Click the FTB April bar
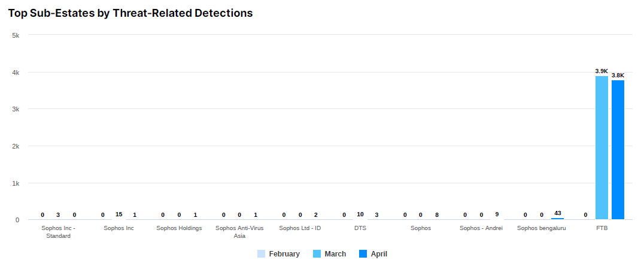 click(618, 150)
